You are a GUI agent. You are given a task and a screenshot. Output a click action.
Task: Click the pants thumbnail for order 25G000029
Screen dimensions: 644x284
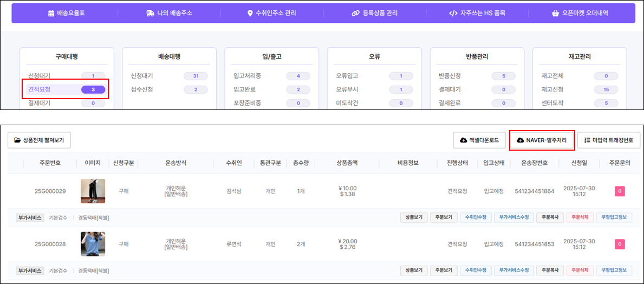pos(93,191)
